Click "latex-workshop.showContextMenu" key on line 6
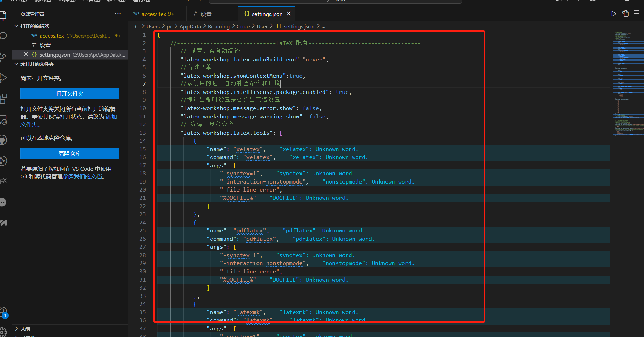 click(x=233, y=76)
